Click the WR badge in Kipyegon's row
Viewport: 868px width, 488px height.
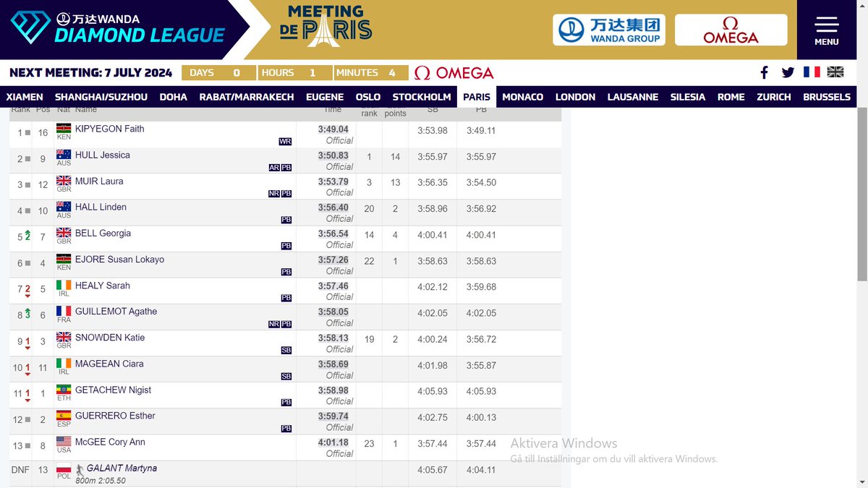[x=285, y=142]
